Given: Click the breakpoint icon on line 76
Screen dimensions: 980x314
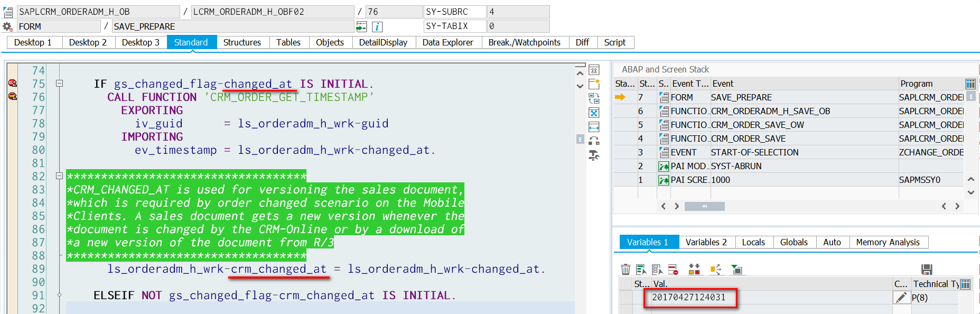Looking at the screenshot, I should pos(12,97).
